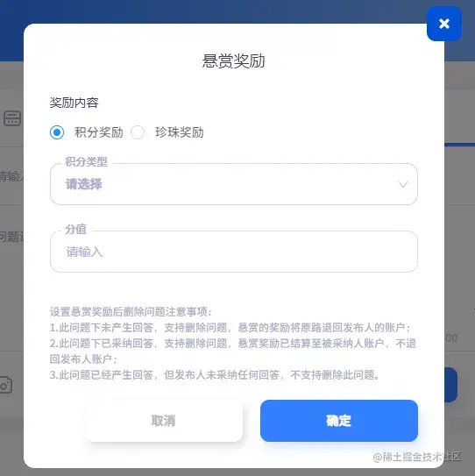Click the 积分类型 floating field label
475x476 pixels.
[x=86, y=161]
